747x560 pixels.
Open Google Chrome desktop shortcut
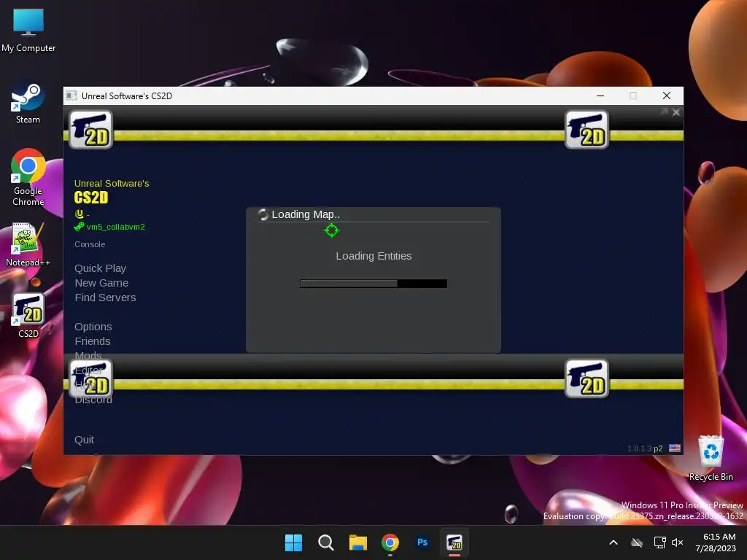point(28,177)
